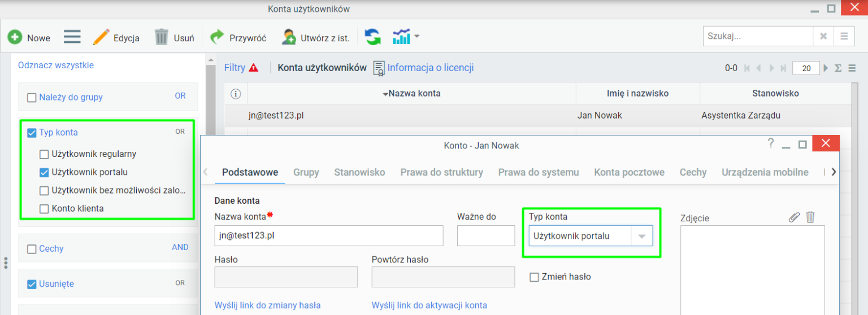This screenshot has width=868, height=315.
Task: Open search options menu icon
Action: 844,36
